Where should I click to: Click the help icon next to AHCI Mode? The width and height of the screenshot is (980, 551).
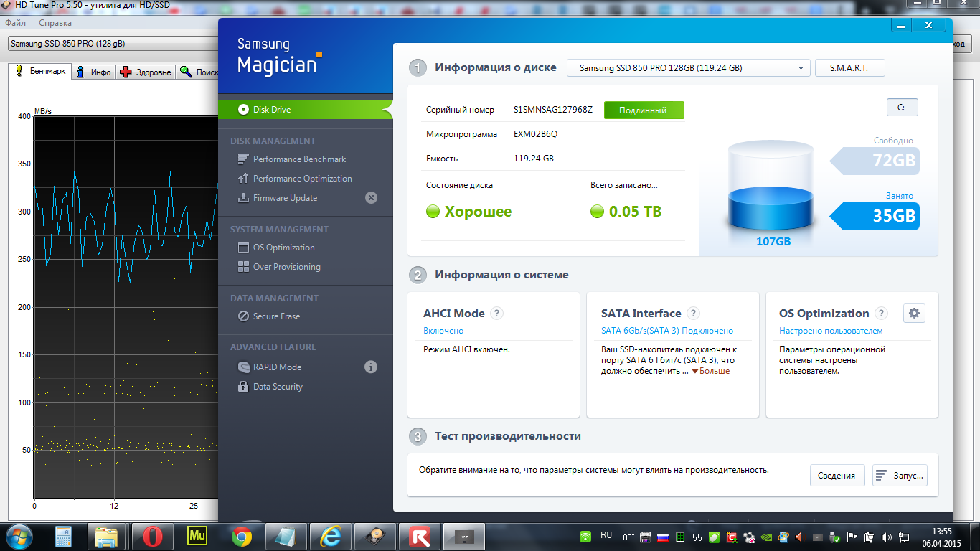(x=496, y=314)
